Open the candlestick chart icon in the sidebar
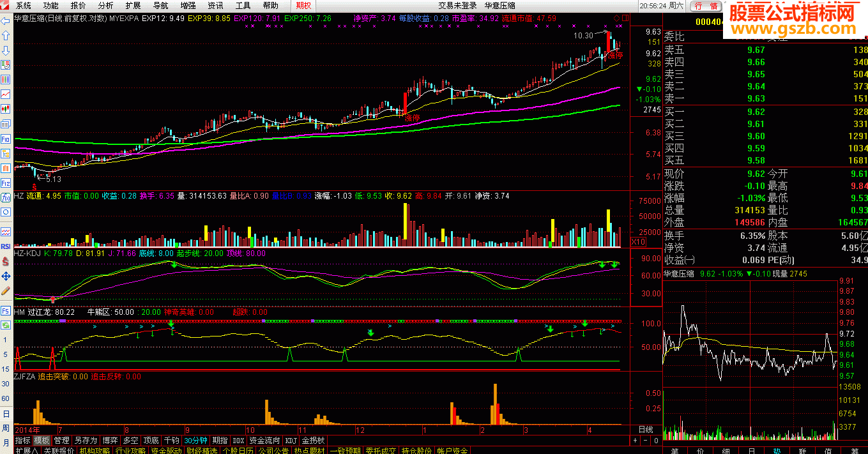The height and width of the screenshot is (454, 868). (6, 109)
